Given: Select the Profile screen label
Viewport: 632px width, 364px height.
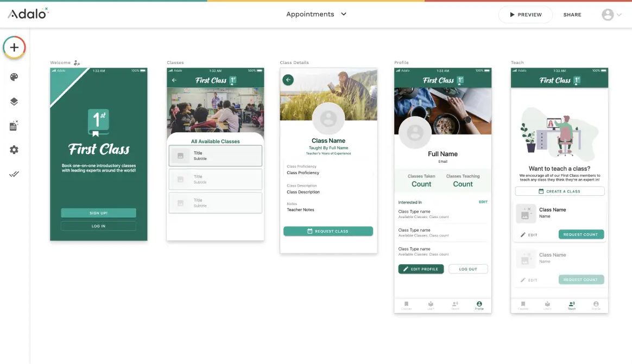Looking at the screenshot, I should click(401, 62).
